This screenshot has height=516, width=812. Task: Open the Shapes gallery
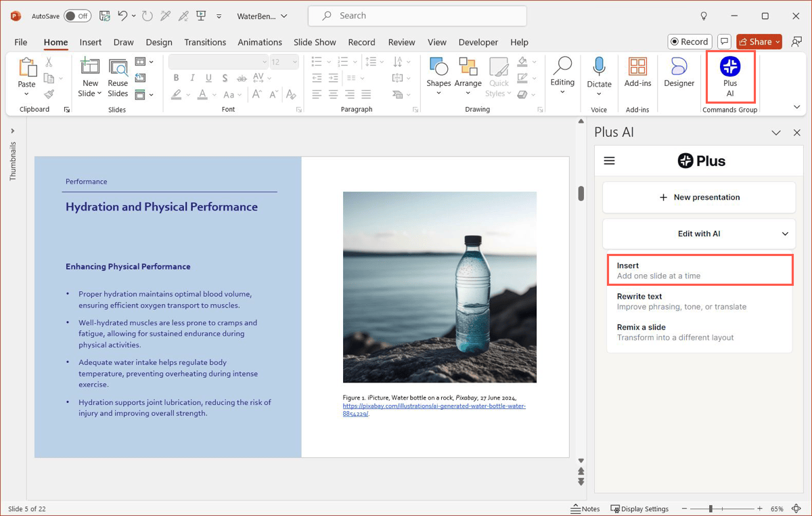pyautogui.click(x=438, y=77)
